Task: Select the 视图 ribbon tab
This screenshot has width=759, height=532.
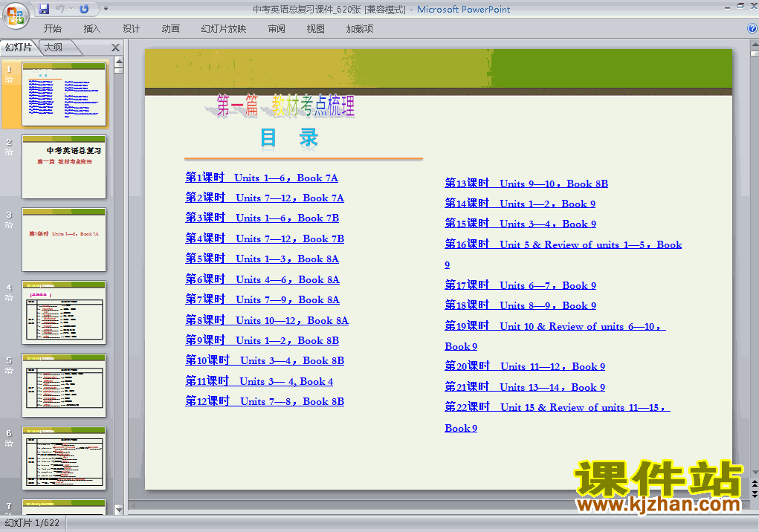Action: point(316,29)
